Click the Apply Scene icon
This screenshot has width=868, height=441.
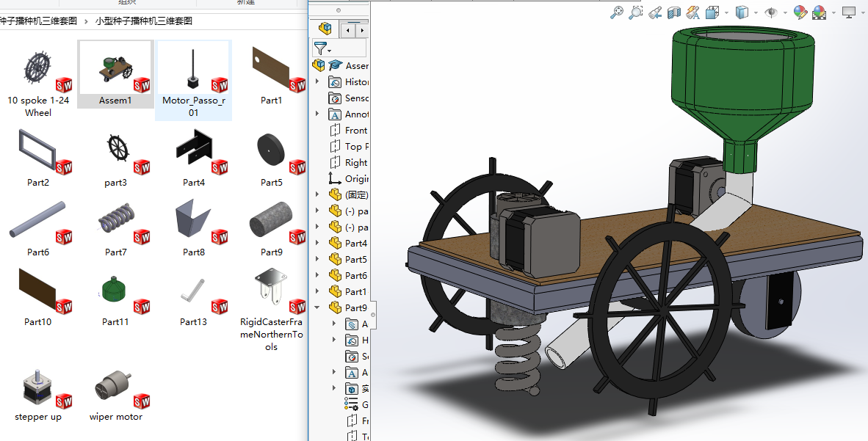point(819,12)
